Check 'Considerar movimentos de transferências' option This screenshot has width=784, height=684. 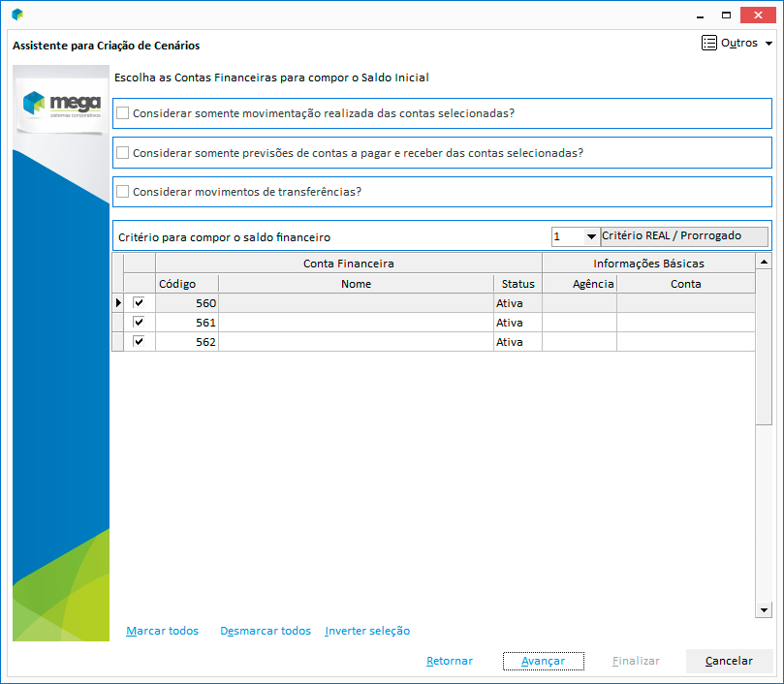tap(123, 192)
